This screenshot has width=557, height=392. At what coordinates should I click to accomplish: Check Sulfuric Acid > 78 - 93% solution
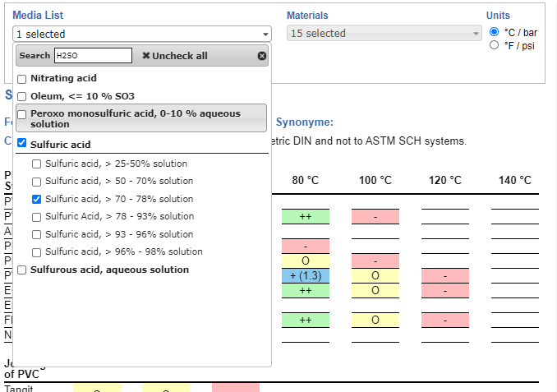tap(36, 217)
